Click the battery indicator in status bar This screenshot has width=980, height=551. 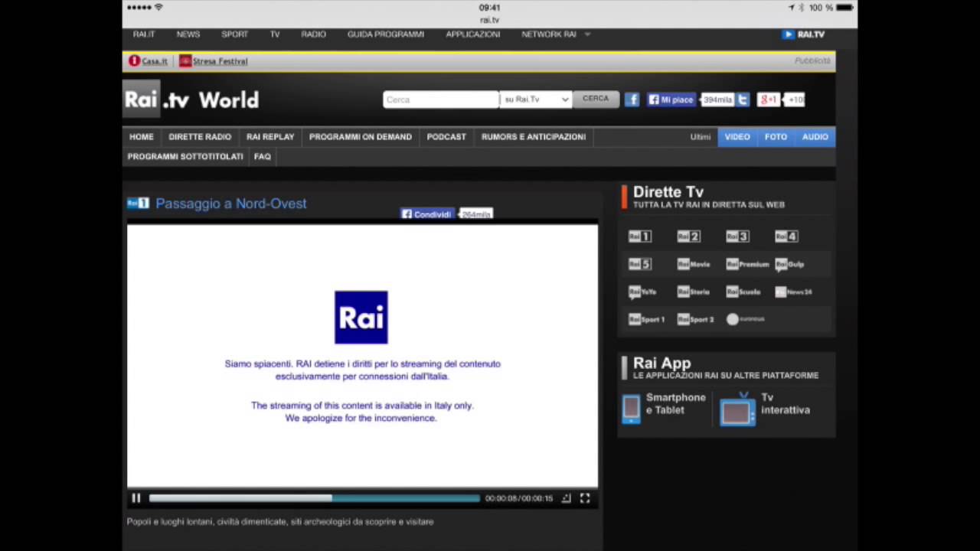pyautogui.click(x=844, y=8)
